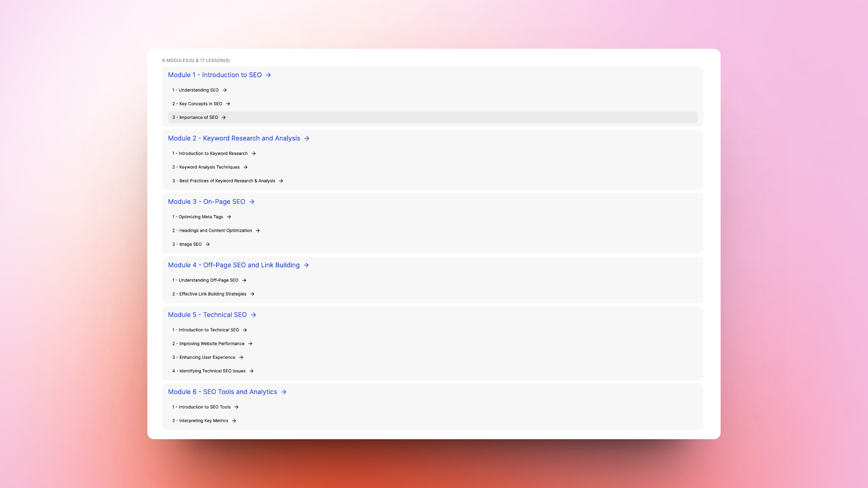Open Improving Website Performance lesson
This screenshot has height=488, width=868.
(208, 344)
